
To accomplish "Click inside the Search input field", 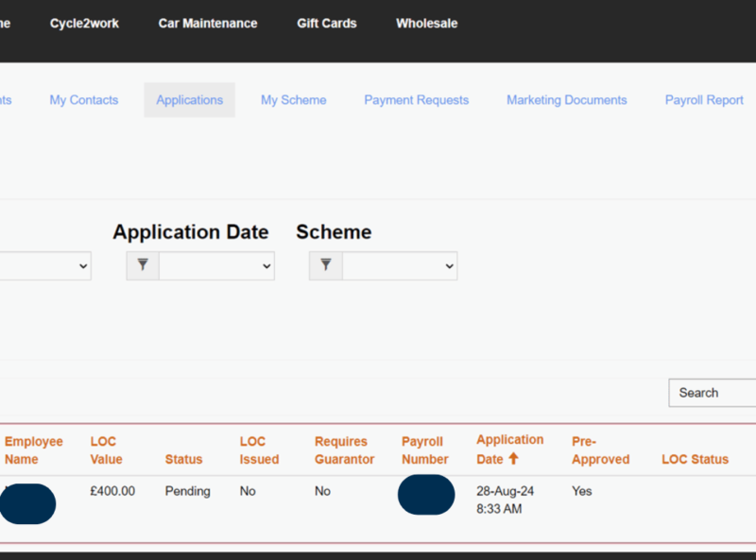I will 713,393.
